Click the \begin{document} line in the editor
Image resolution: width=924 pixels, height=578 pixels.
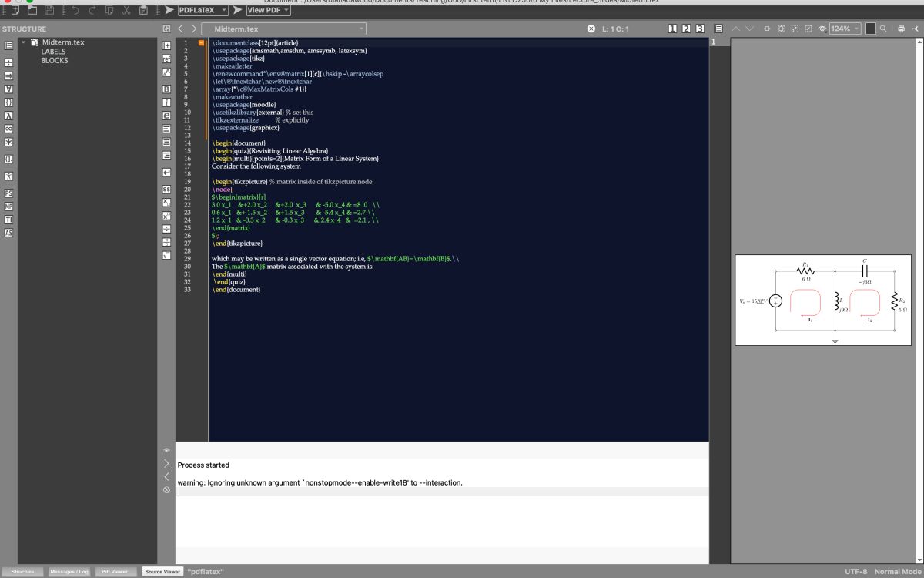(x=239, y=143)
